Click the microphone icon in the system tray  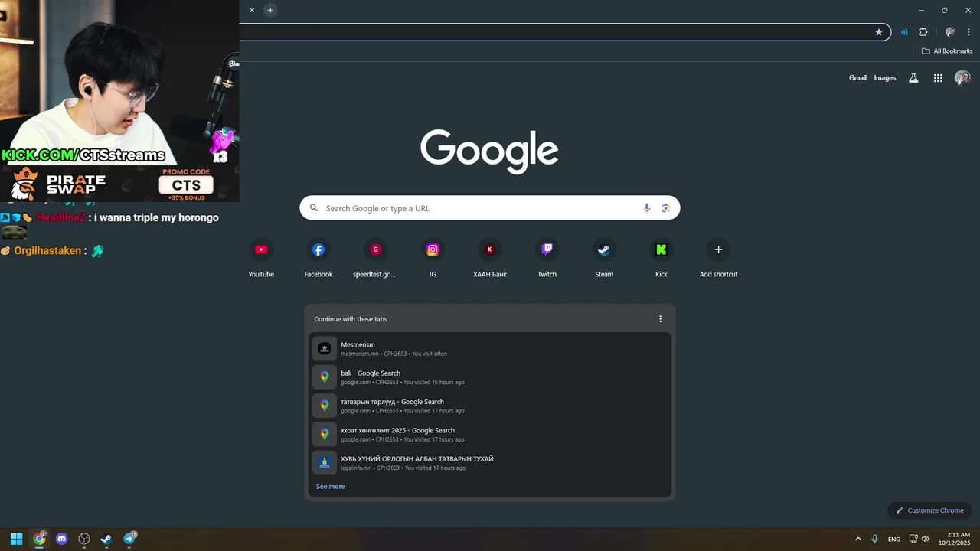874,539
